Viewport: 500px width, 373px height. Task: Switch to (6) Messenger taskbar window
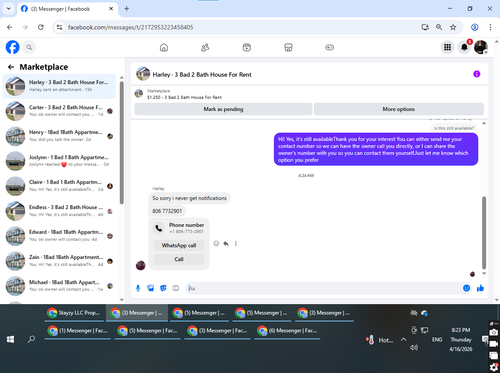tap(287, 331)
